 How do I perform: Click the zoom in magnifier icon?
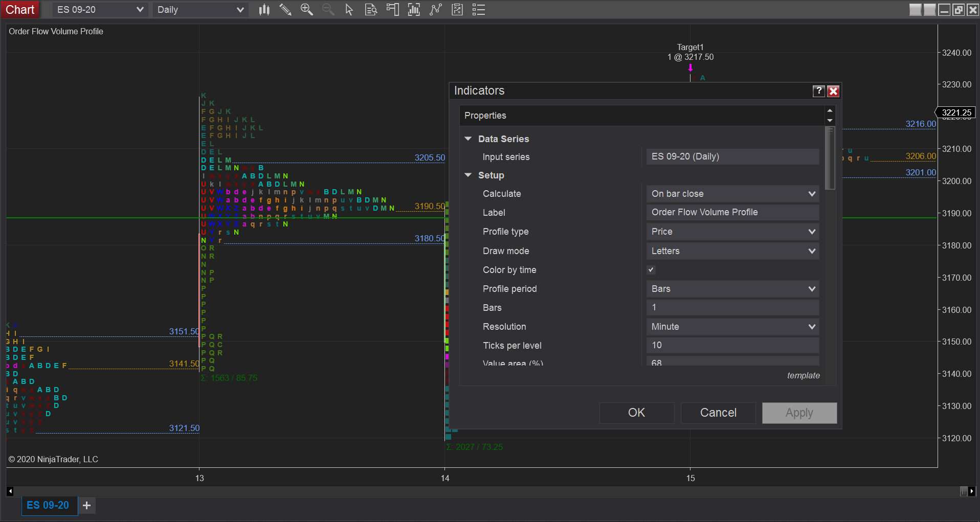point(306,10)
